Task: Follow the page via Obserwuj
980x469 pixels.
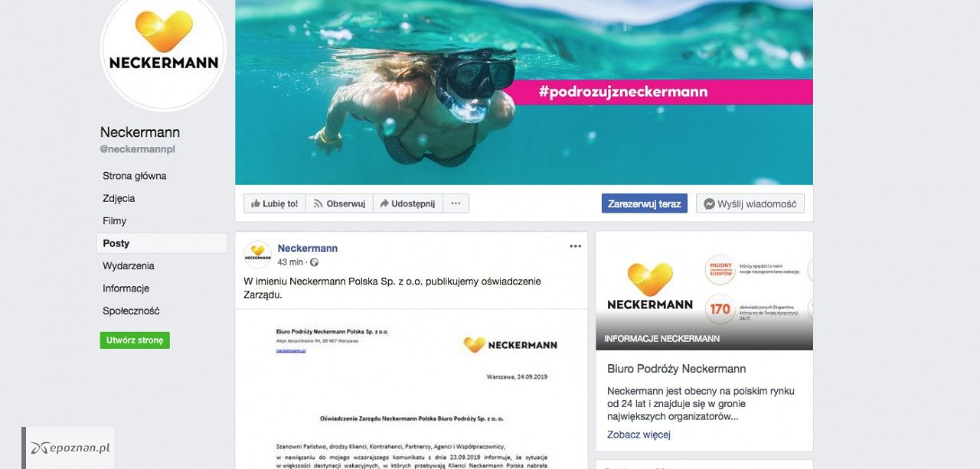Action: click(339, 204)
